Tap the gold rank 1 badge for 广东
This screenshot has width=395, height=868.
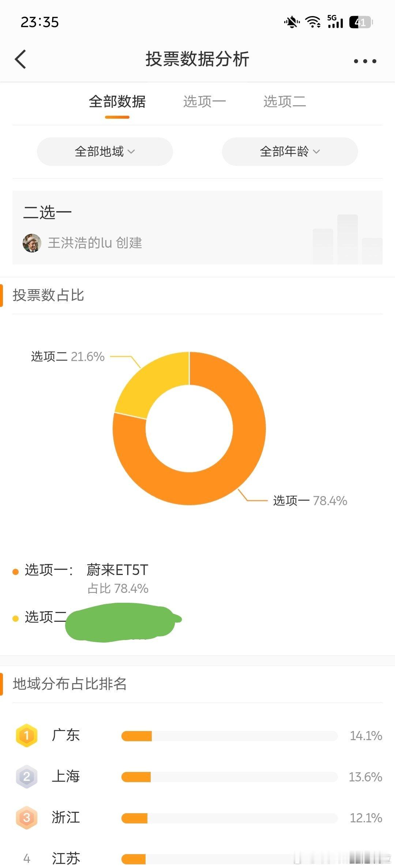pos(27,736)
